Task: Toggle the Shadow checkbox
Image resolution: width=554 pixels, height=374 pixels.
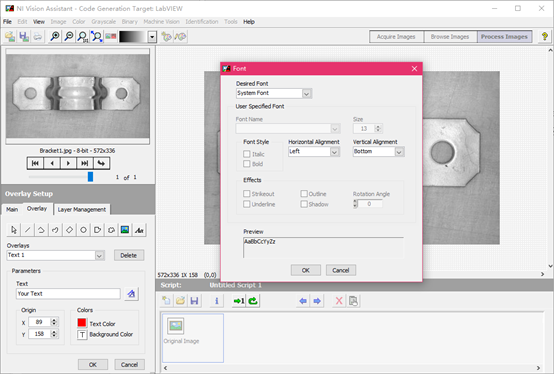Action: coord(304,204)
